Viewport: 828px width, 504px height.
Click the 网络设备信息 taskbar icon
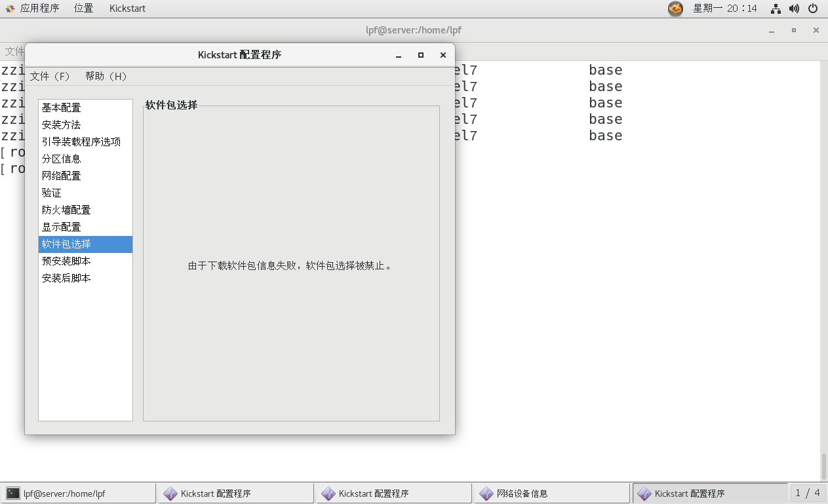coord(486,493)
